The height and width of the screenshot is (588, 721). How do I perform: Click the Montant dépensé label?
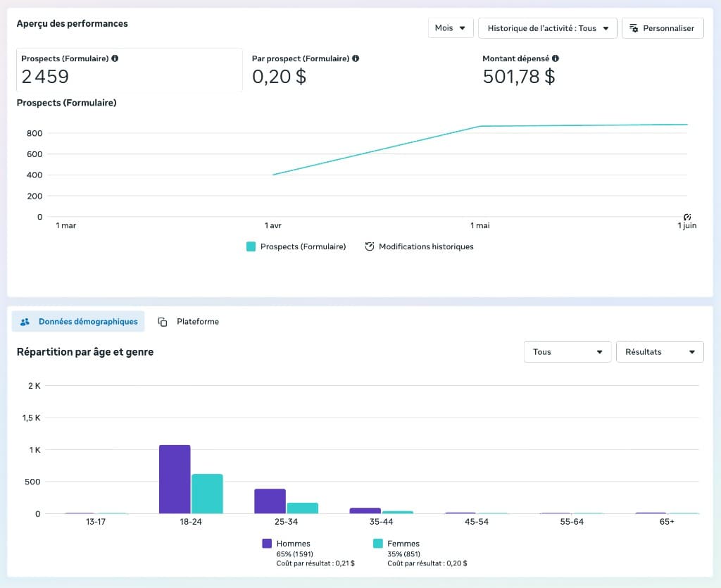pyautogui.click(x=516, y=58)
